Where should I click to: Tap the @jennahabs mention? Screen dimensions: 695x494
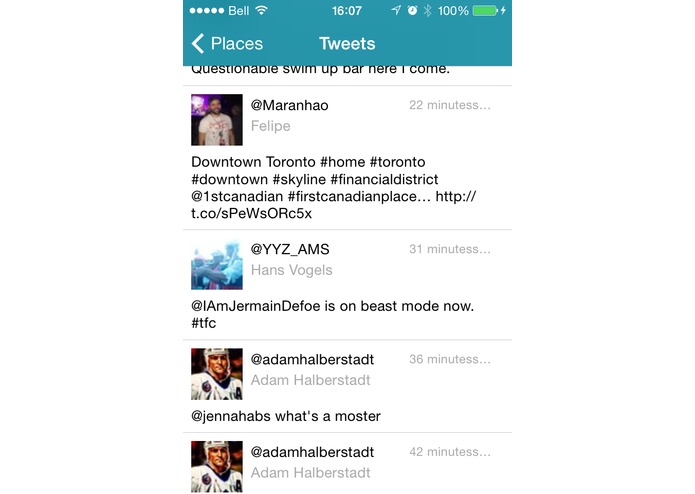[231, 416]
